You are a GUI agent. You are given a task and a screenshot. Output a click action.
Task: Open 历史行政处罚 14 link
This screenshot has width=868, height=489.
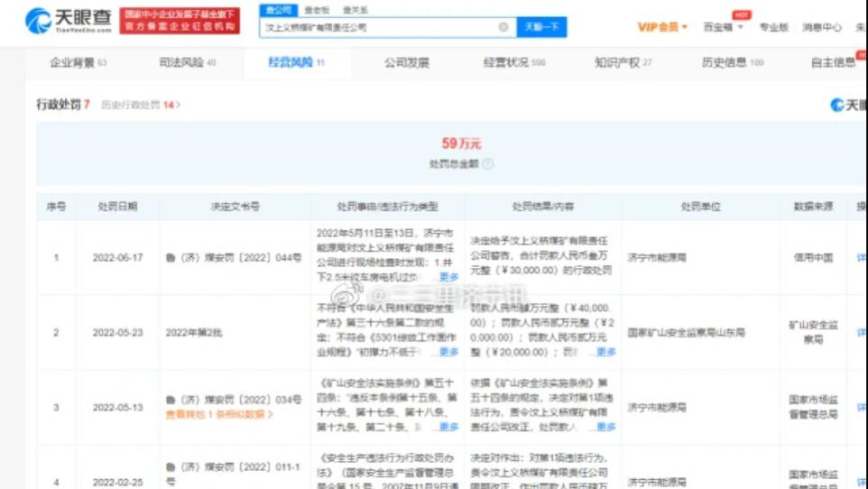coord(141,105)
